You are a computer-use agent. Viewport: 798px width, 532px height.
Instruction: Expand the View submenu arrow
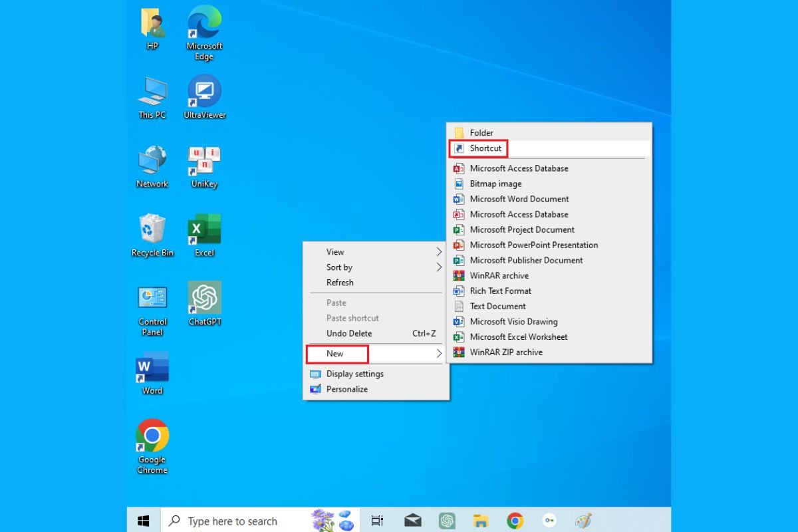click(439, 252)
